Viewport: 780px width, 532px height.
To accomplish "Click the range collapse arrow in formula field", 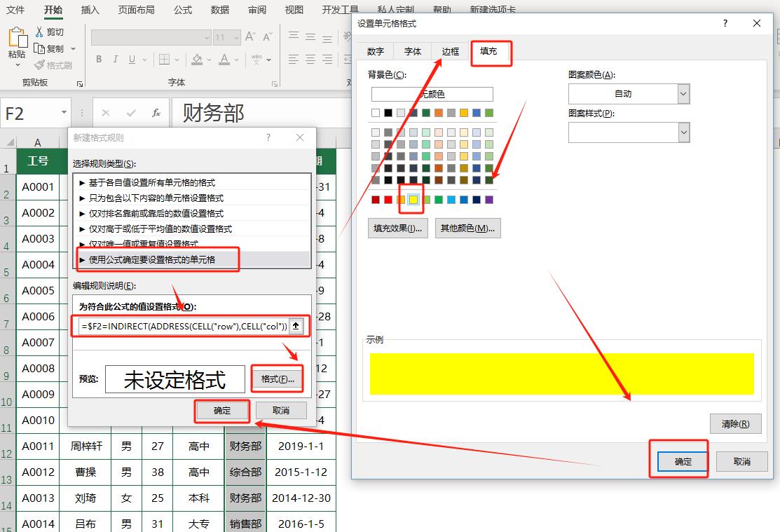I will click(296, 326).
